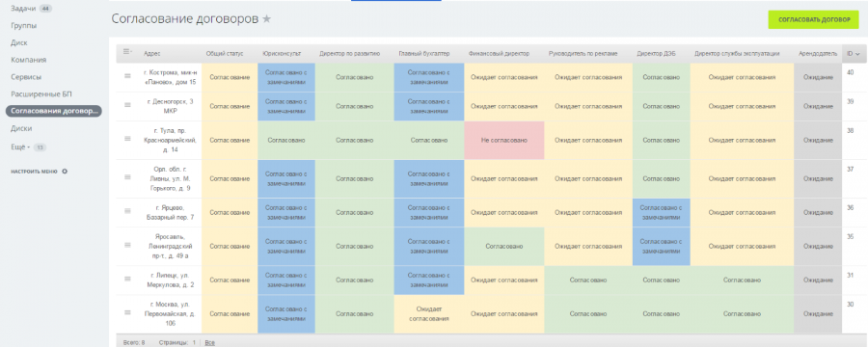Click the red Не согласовано cell
The image size is (868, 347).
[504, 140]
